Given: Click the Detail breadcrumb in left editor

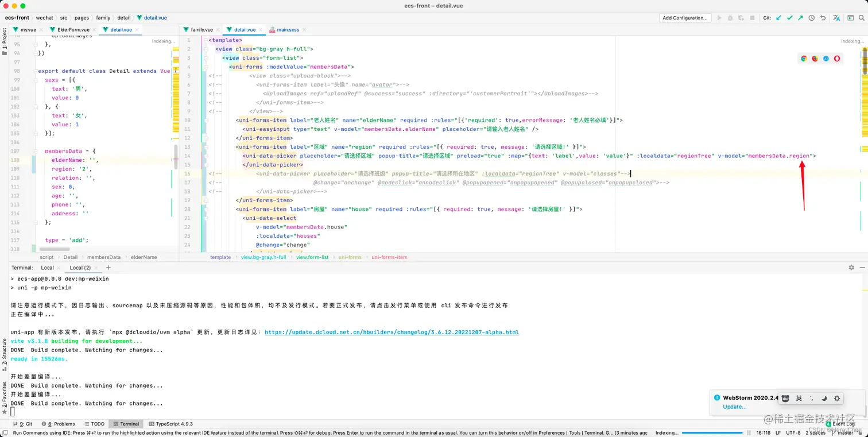Looking at the screenshot, I should [x=70, y=257].
